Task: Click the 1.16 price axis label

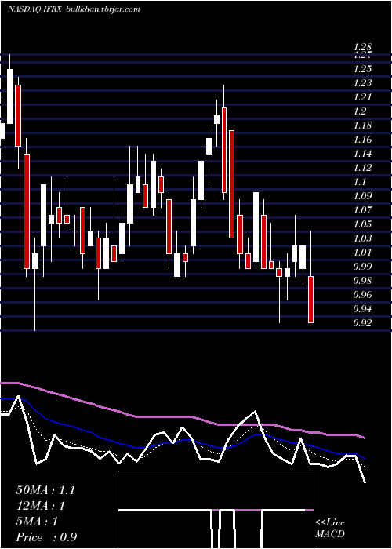Action: click(x=362, y=140)
